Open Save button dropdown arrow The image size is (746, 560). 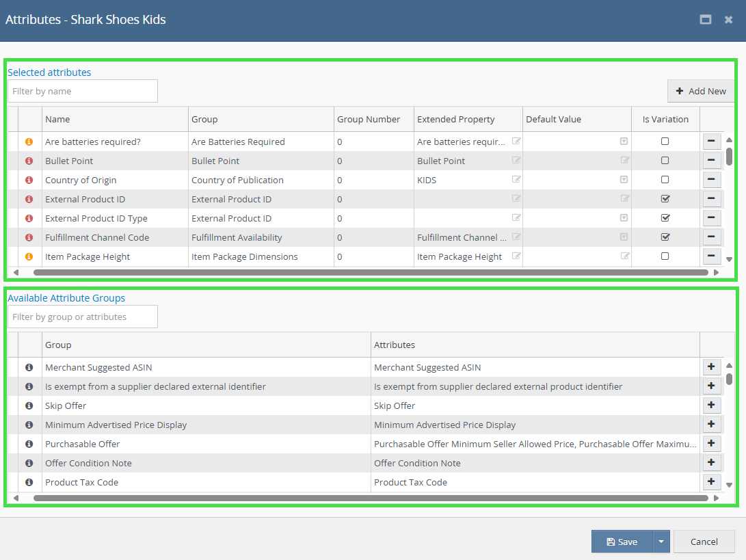661,542
